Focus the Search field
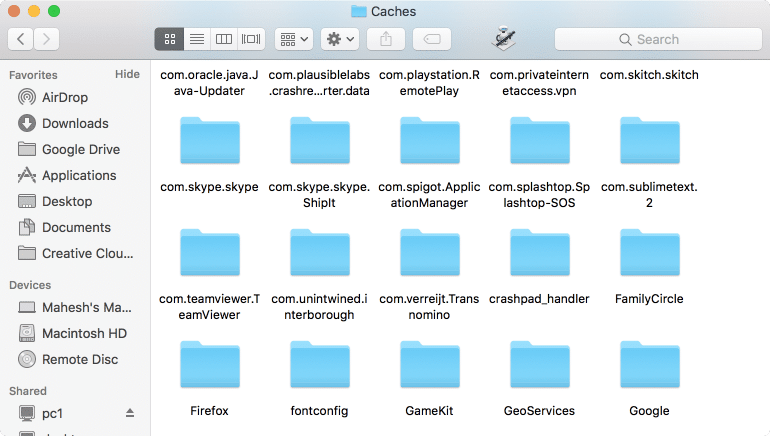 [658, 39]
